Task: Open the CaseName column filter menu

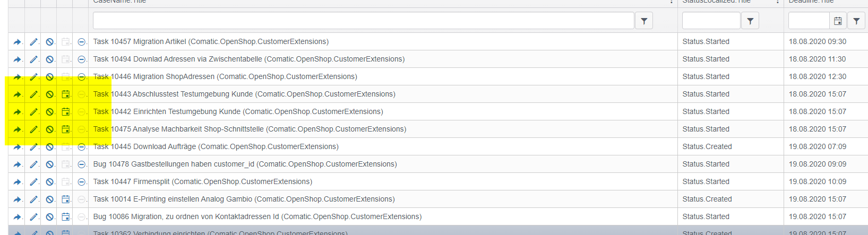Action: point(644,21)
